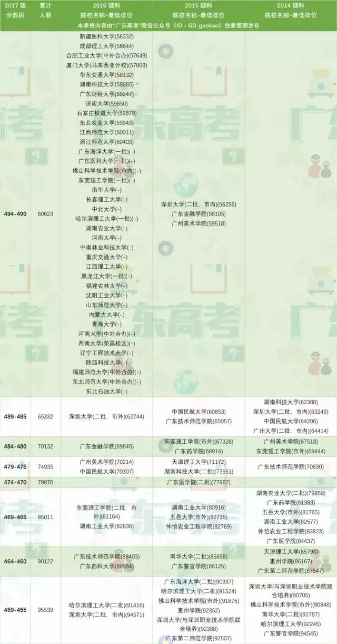The image size is (337, 644).
Task: Click 广东技术师范学院(65057)
Action: (x=199, y=421)
